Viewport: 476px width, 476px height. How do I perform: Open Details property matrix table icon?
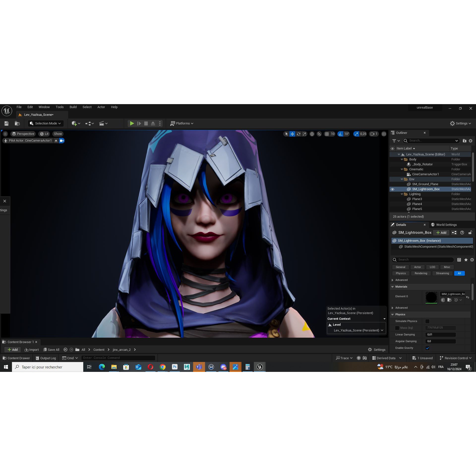[x=459, y=260]
